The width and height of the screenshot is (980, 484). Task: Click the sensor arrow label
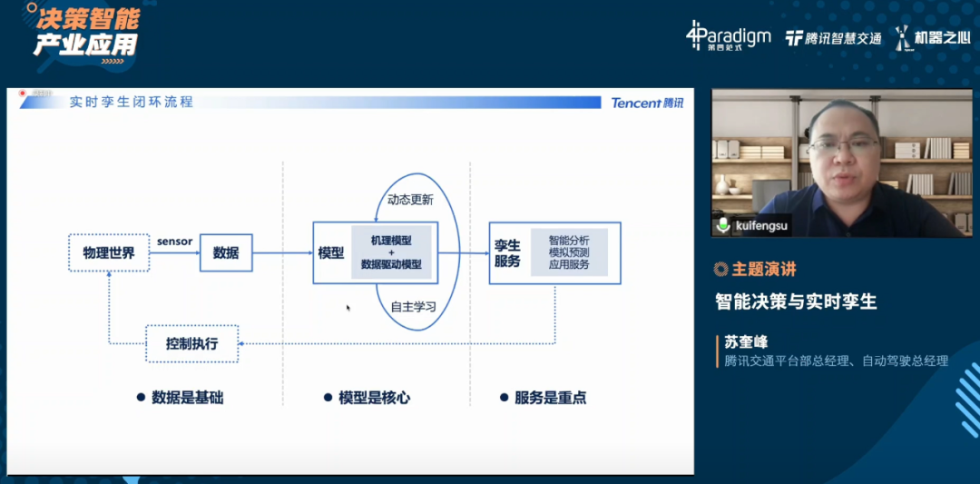coord(174,242)
